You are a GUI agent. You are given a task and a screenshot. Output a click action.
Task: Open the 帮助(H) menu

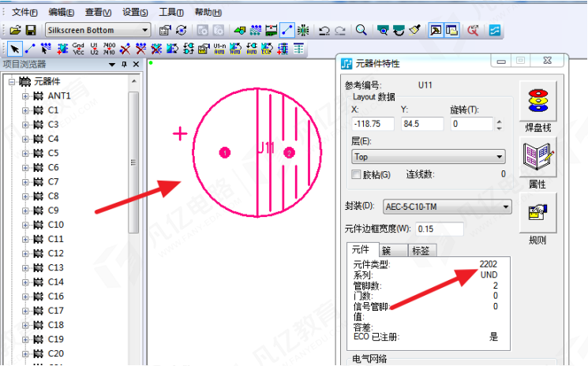[208, 13]
